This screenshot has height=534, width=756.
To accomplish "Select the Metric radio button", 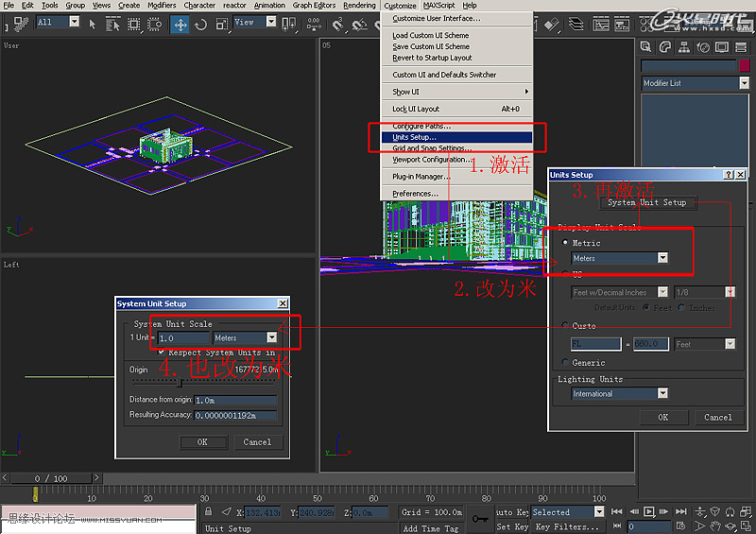I will click(x=565, y=244).
